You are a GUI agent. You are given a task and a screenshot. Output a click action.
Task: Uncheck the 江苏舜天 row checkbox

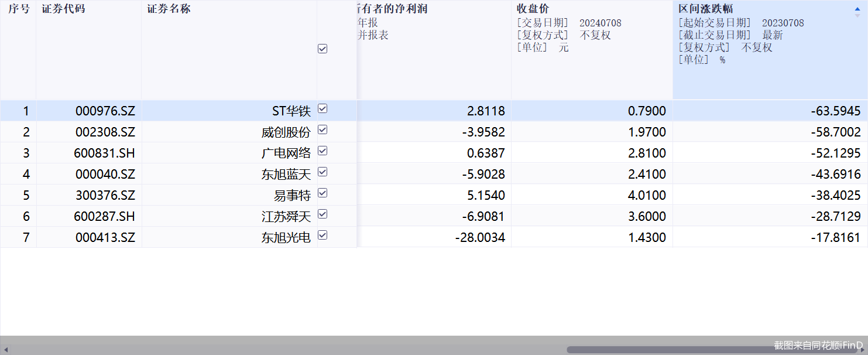pyautogui.click(x=323, y=214)
